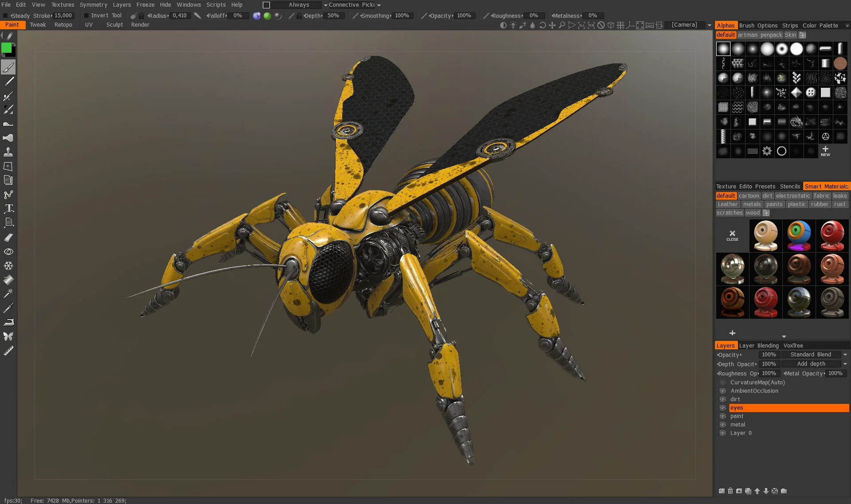Open the Connective Picking dropdown
Viewport: 851px width, 504px height.
pos(352,5)
